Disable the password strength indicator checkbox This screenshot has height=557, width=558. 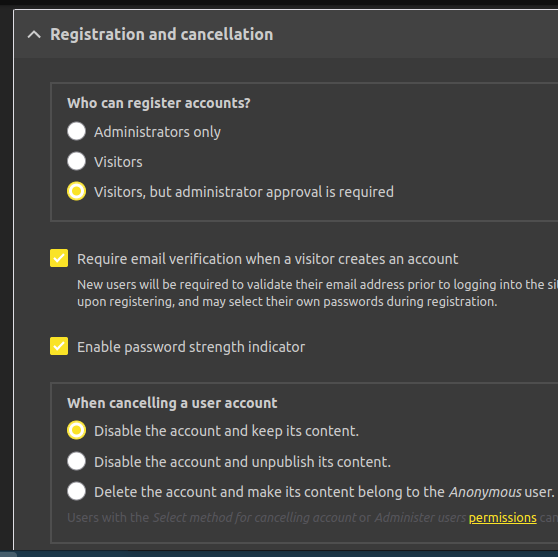59,346
